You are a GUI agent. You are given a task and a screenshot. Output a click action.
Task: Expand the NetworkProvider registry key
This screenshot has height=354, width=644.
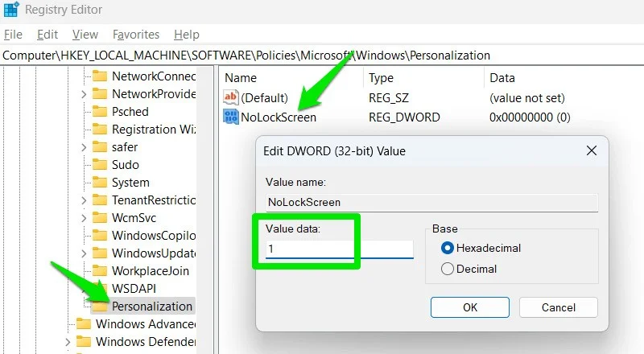84,94
